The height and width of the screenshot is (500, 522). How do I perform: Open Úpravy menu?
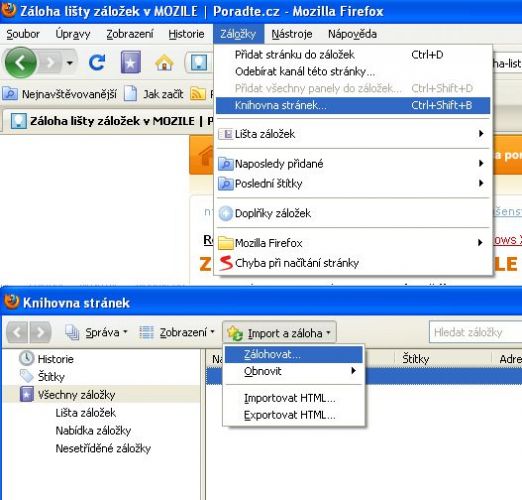(73, 34)
